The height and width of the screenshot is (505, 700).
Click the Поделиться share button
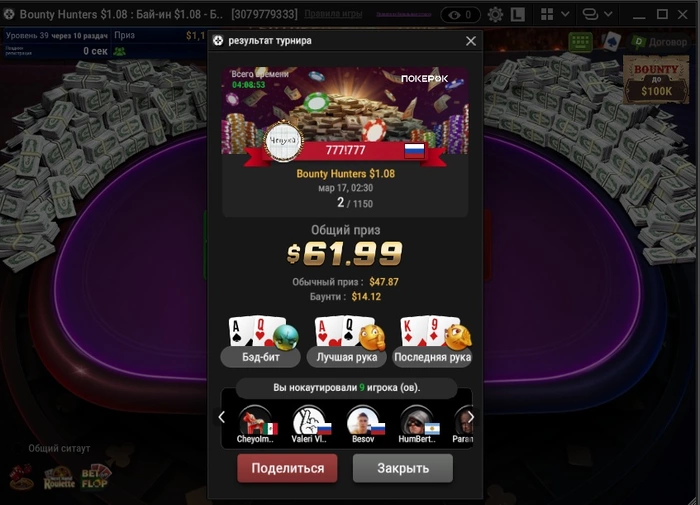click(288, 468)
